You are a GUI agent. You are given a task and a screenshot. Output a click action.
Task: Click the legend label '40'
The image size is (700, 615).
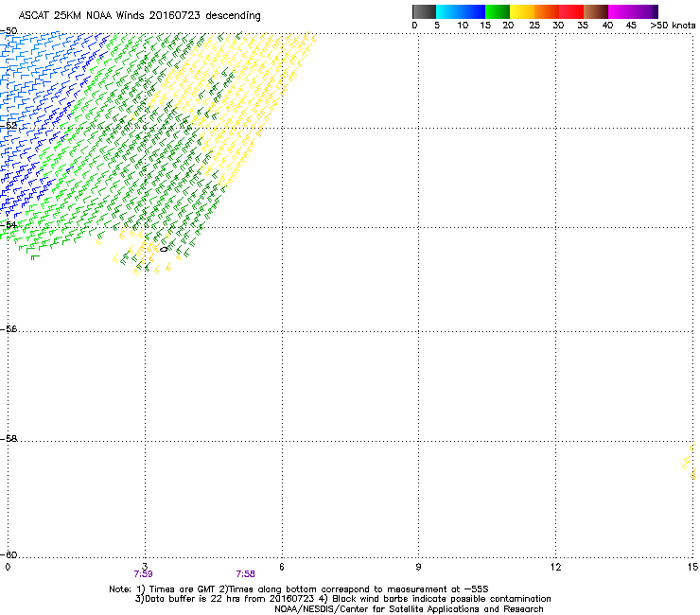[x=607, y=26]
